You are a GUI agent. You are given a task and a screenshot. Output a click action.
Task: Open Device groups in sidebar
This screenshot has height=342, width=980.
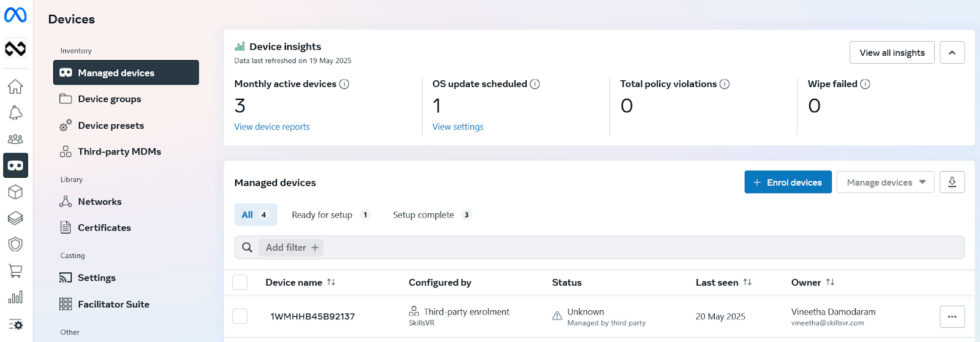point(126,99)
